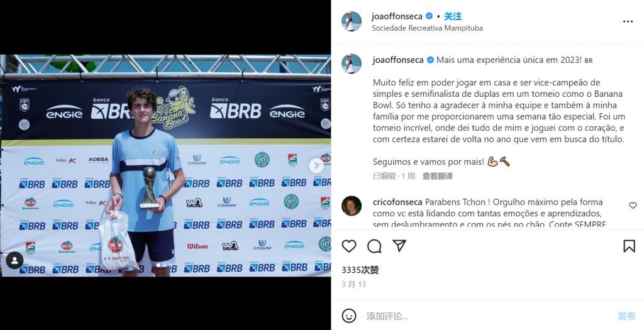This screenshot has height=330, width=644.
Task: Focus the 添加评论 comment field
Action: [489, 316]
